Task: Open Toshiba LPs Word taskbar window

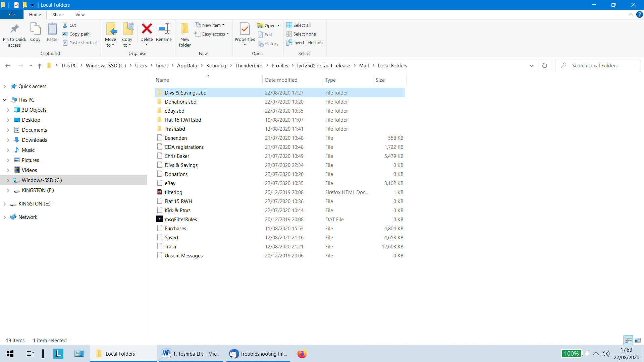Action: click(191, 354)
